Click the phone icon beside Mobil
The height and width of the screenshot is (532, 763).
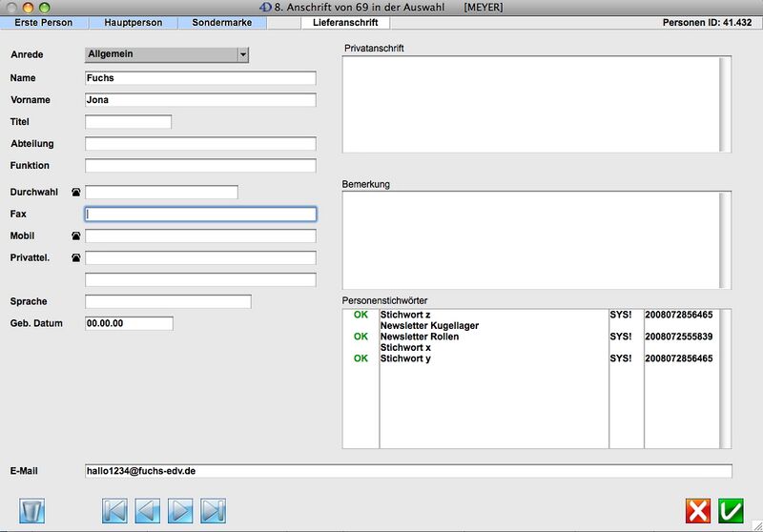76,236
